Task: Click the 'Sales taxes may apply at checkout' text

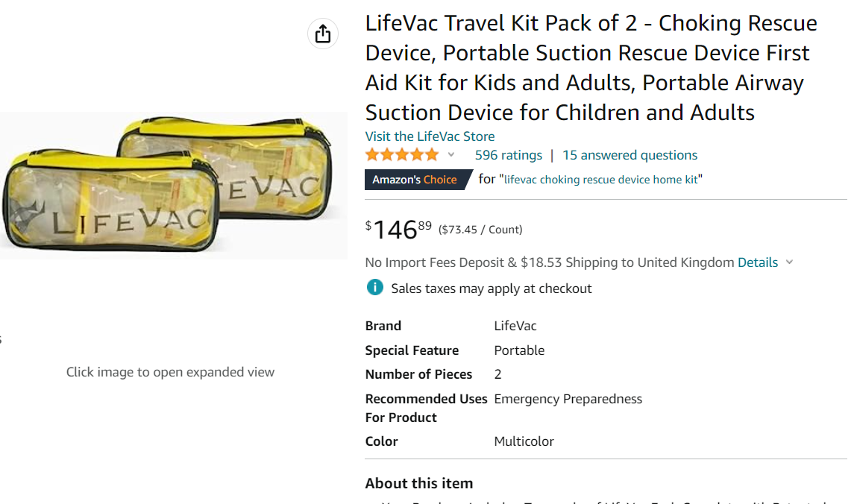Action: 492,289
